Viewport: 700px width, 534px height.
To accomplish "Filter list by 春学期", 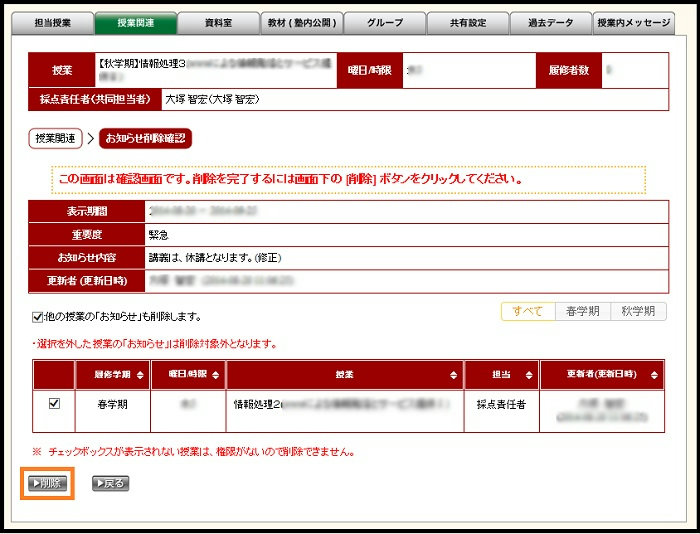I will click(582, 311).
